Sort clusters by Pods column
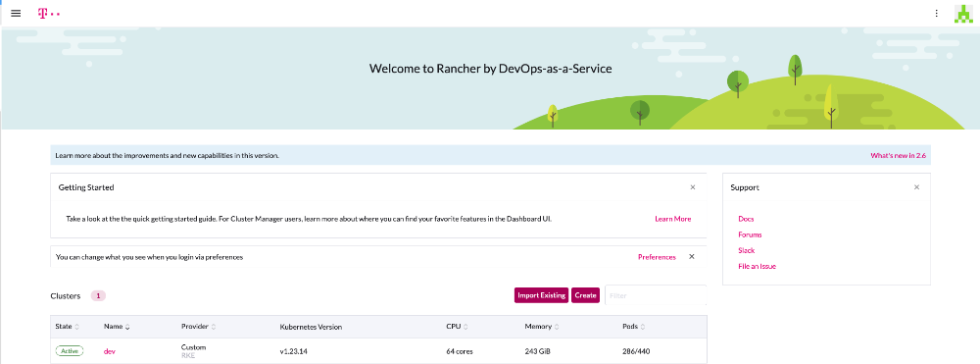Image resolution: width=980 pixels, height=364 pixels. point(634,327)
